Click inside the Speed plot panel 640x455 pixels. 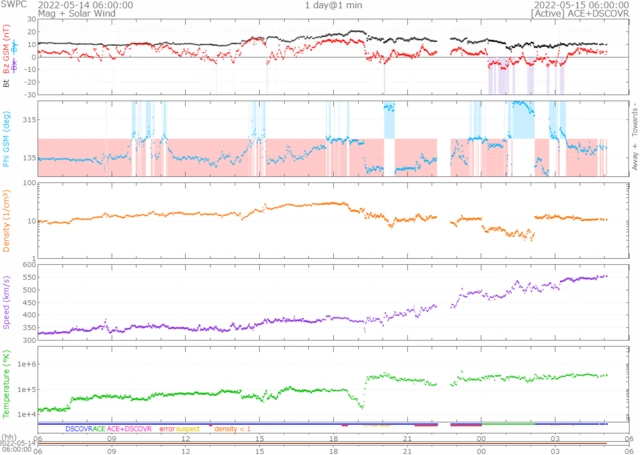click(333, 302)
